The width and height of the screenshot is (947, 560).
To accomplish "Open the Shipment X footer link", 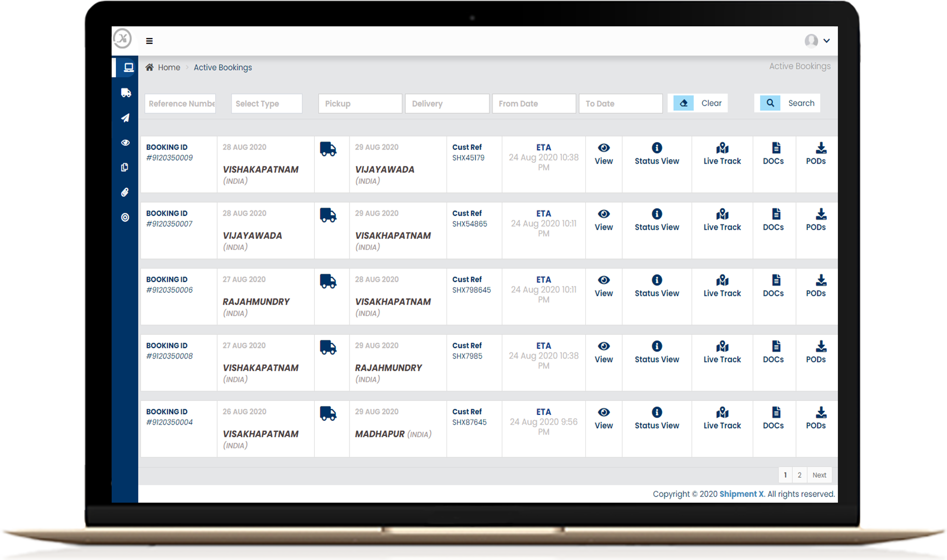I will 741,494.
